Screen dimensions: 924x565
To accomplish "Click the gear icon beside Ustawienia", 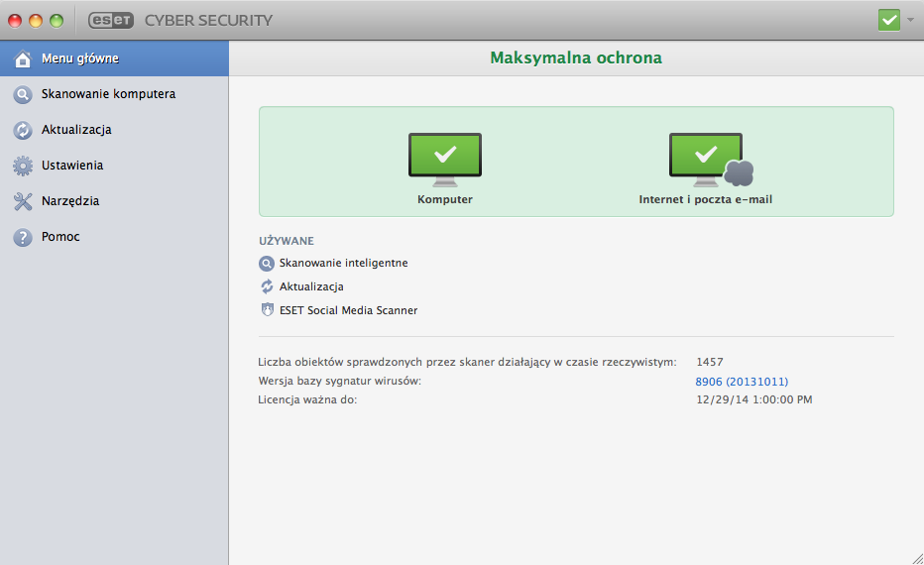I will point(23,167).
